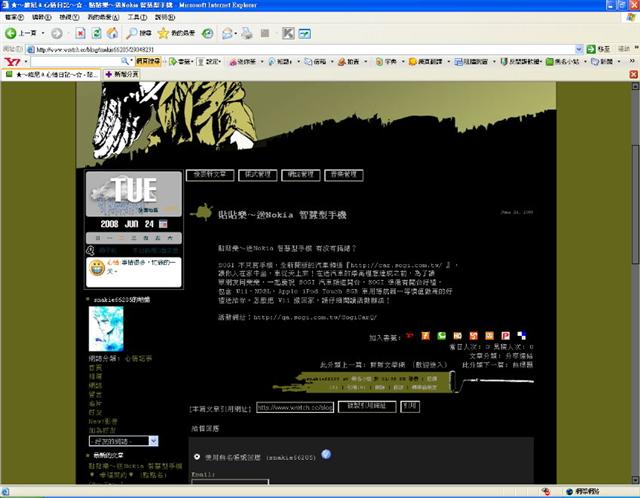640x498 pixels.
Task: Click the Yahoo Y! logo on toolbar
Action: coord(12,62)
